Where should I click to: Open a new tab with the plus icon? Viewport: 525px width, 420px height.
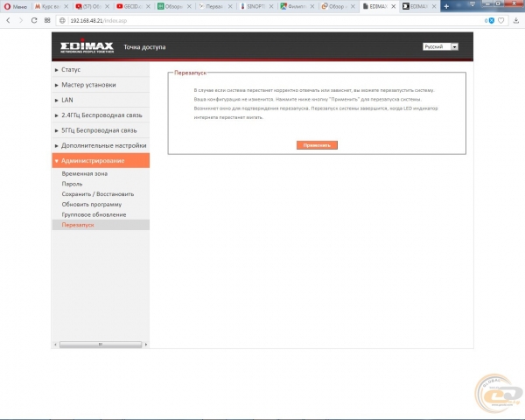tap(446, 6)
